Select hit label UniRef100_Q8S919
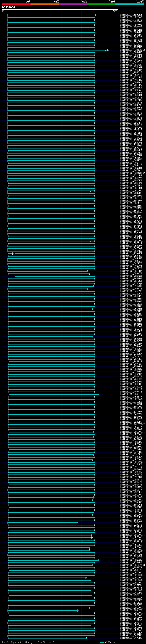 pos(131,125)
